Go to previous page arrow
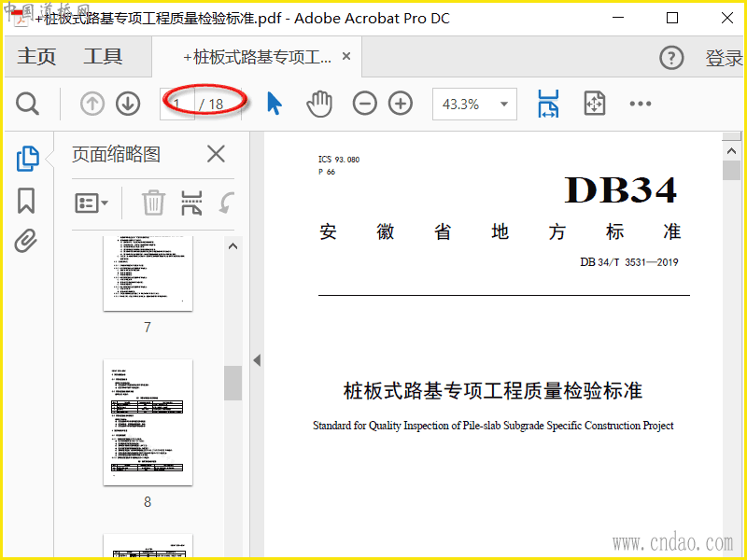747x560 pixels. click(92, 104)
